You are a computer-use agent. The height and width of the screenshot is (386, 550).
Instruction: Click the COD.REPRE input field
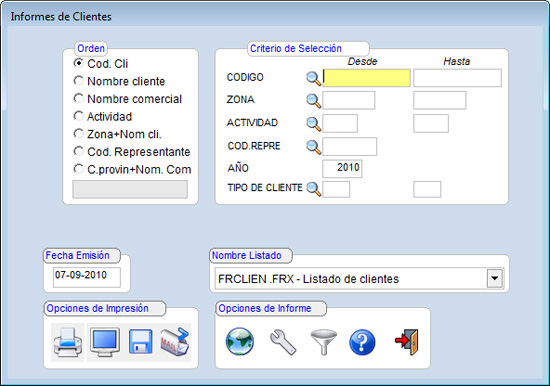pos(350,146)
